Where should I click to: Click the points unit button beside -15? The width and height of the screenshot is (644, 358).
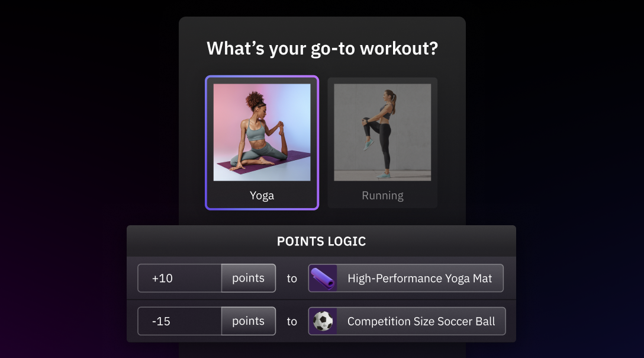249,321
